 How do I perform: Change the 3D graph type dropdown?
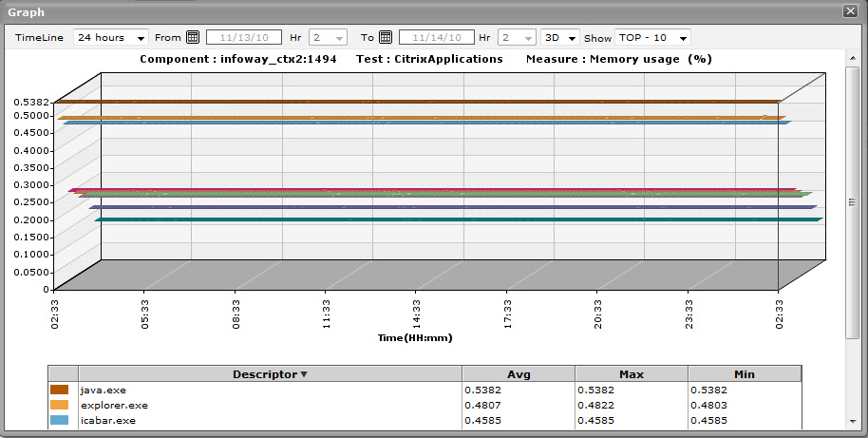(560, 38)
